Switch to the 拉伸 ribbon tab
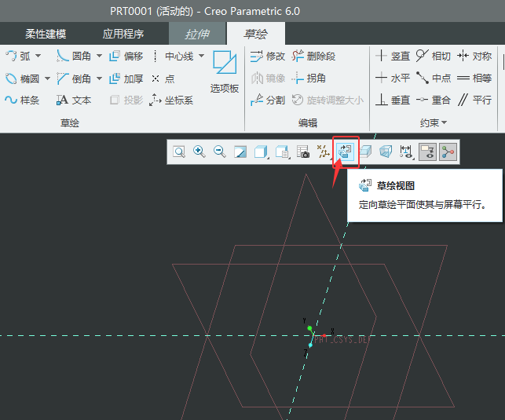The image size is (505, 420). (x=197, y=34)
